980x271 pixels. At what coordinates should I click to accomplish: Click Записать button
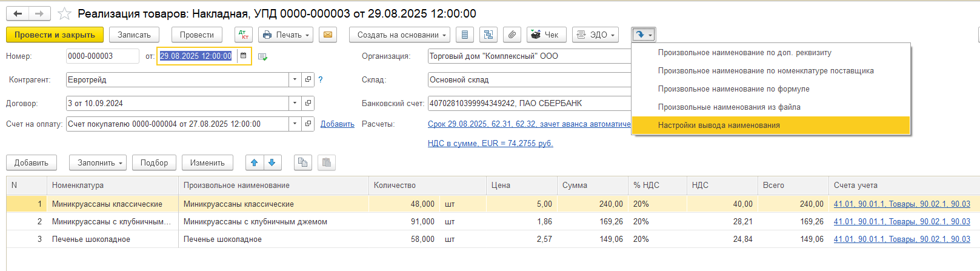tap(134, 35)
